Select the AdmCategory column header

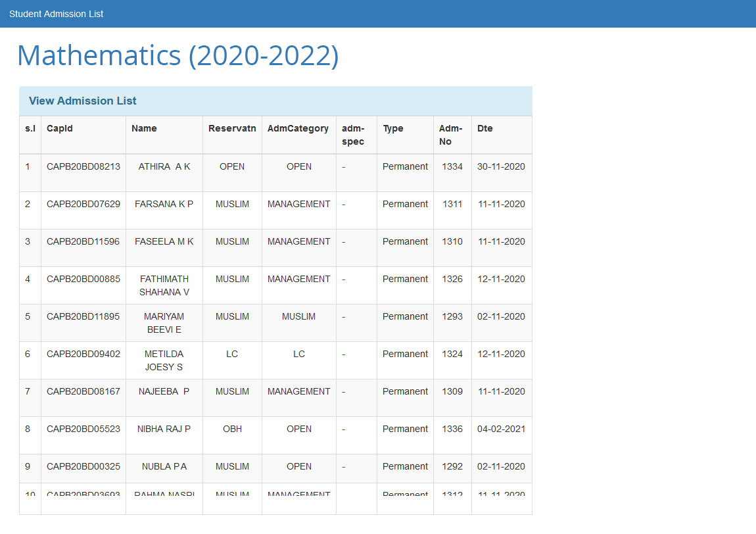[298, 128]
